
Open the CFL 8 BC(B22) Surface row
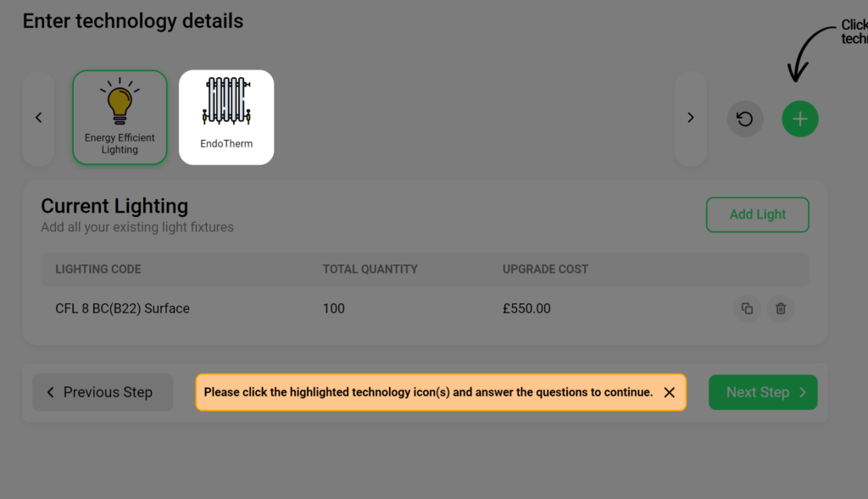pos(426,308)
